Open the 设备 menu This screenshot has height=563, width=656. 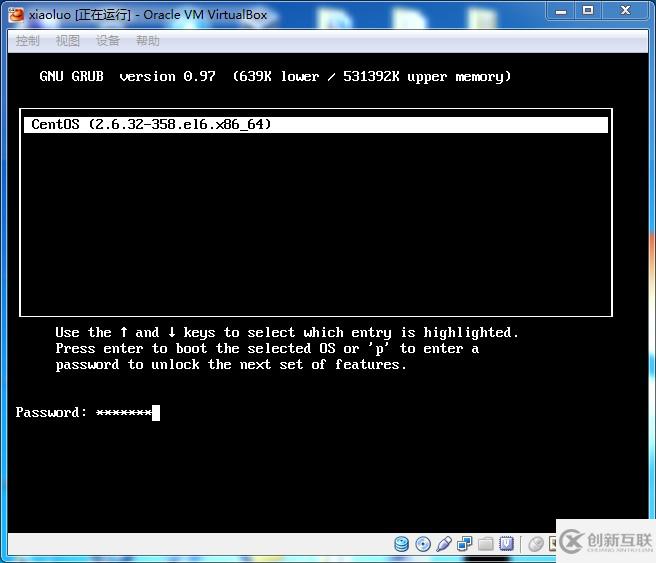[108, 41]
